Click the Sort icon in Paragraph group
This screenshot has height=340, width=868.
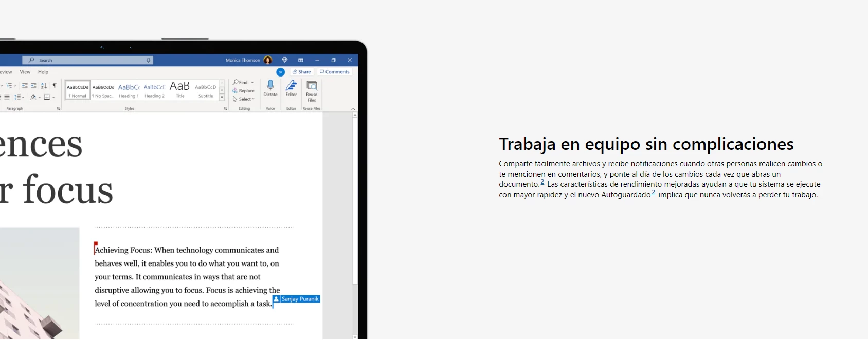pos(44,86)
